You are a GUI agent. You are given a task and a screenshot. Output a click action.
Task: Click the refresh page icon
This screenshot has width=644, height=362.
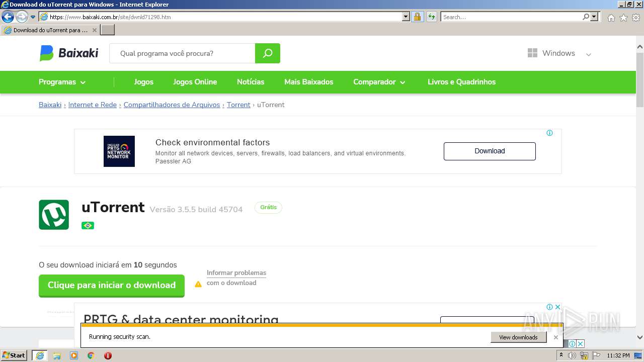(432, 17)
